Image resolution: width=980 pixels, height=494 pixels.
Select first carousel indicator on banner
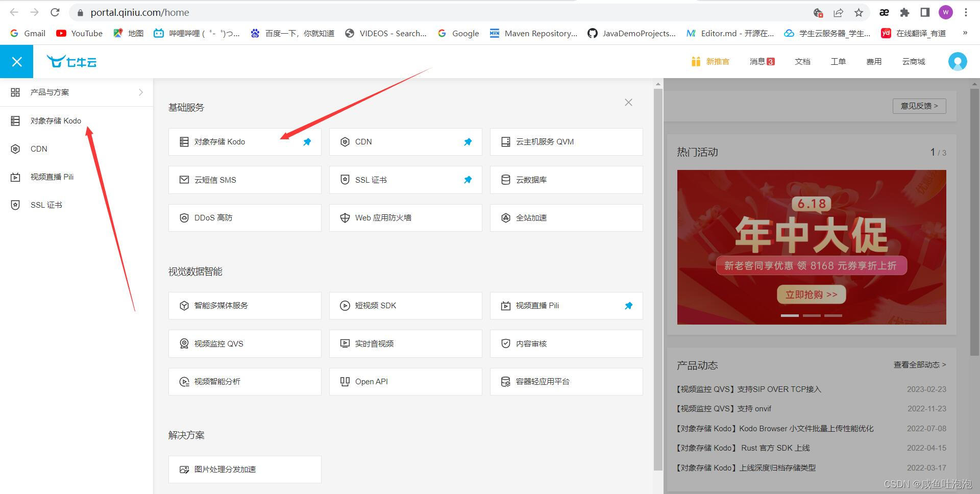pyautogui.click(x=790, y=315)
